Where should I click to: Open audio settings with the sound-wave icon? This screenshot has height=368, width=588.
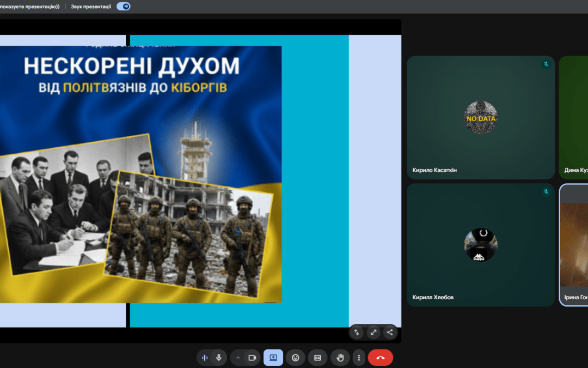(x=205, y=358)
